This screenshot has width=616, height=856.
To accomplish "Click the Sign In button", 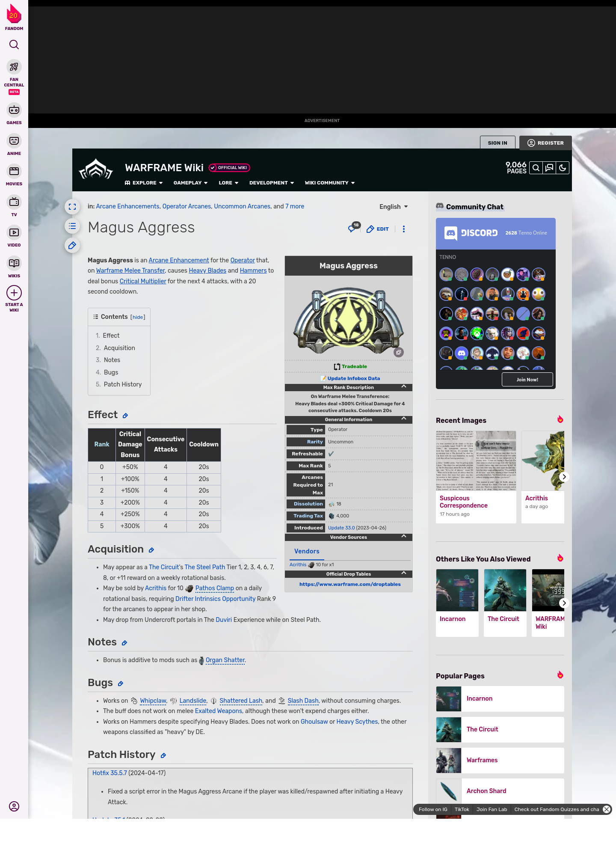I will click(498, 143).
